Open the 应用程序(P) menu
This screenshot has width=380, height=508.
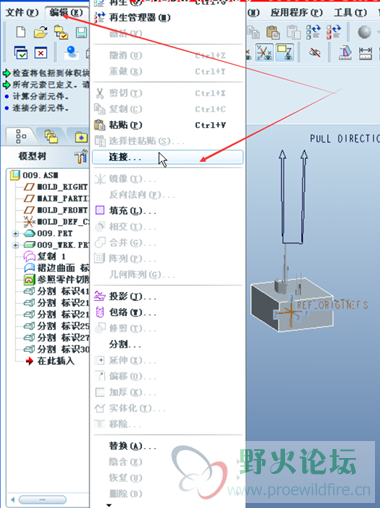296,13
